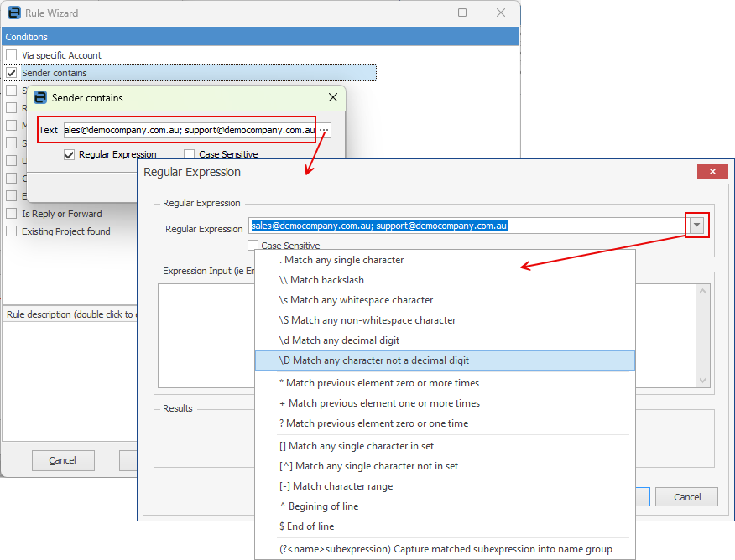Click the Rule Wizard app icon in title bar
Image resolution: width=735 pixels, height=560 pixels.
coord(14,13)
